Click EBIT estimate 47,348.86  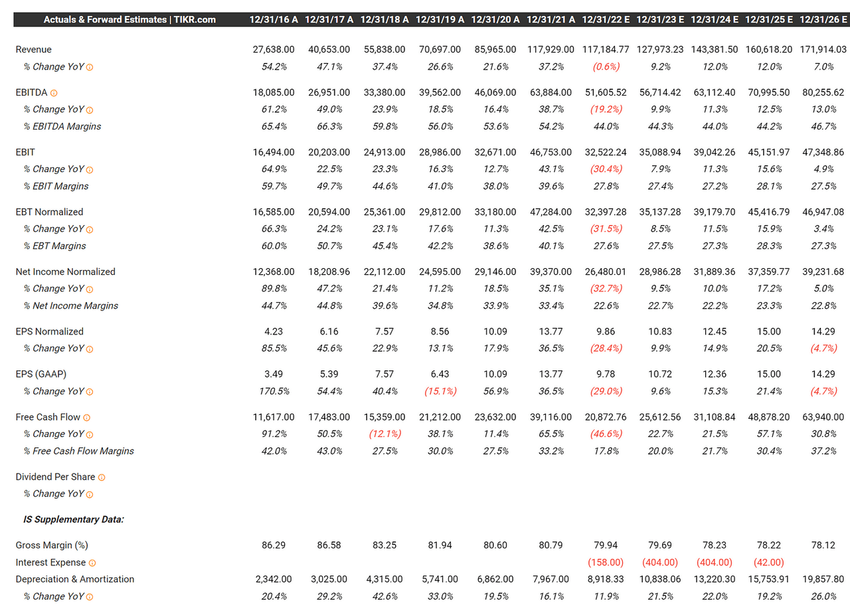[824, 153]
